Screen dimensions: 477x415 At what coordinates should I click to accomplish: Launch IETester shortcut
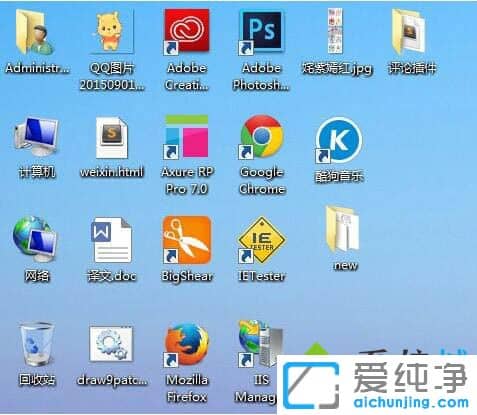pos(262,240)
